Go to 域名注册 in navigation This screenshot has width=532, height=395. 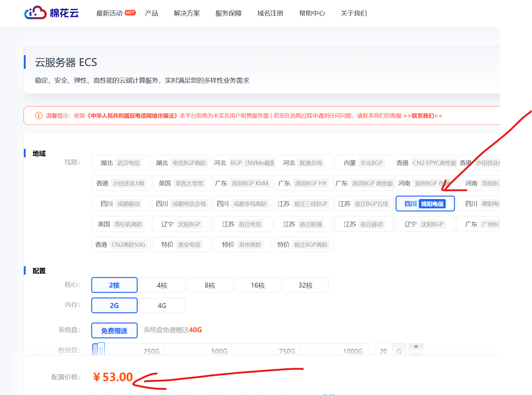[x=270, y=13]
